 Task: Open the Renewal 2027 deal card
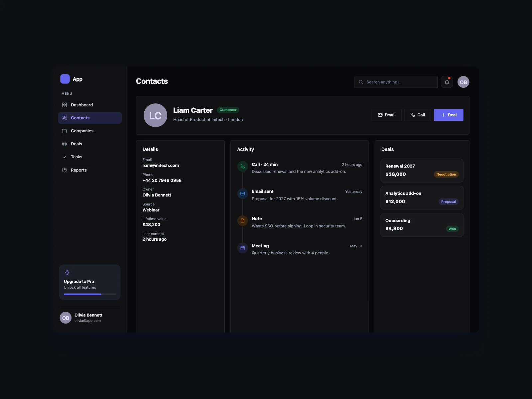[422, 171]
